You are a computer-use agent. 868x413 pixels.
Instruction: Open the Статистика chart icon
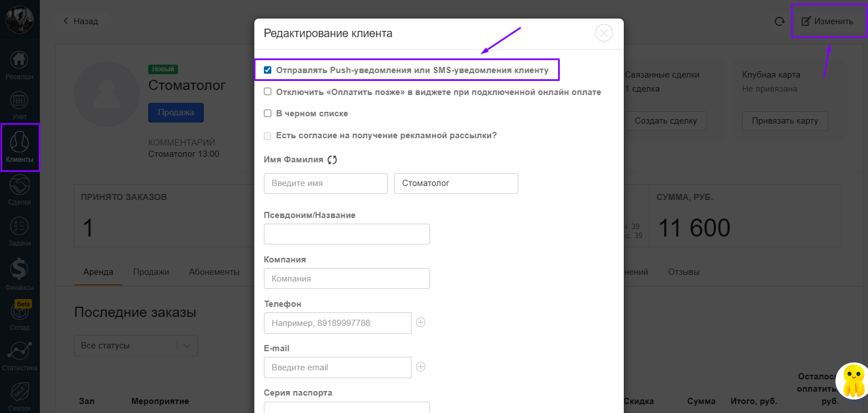(x=20, y=351)
